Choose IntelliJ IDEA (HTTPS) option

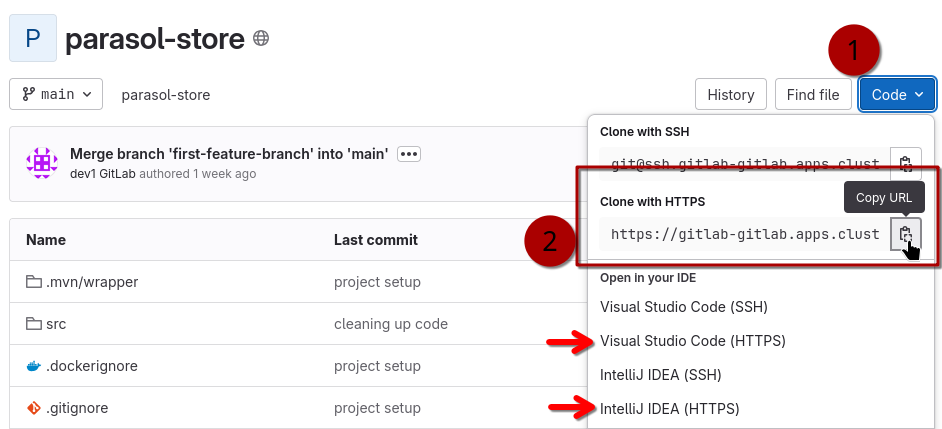(669, 408)
